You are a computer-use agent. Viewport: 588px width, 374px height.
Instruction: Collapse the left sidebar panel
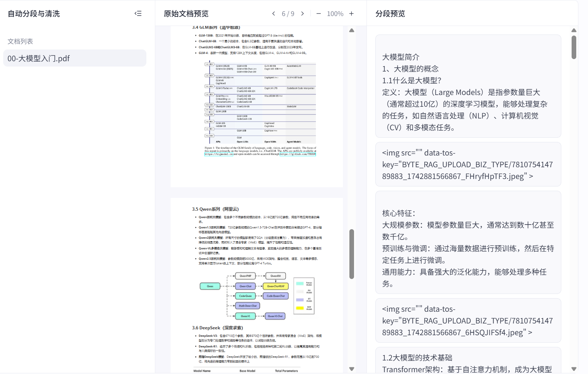(138, 14)
